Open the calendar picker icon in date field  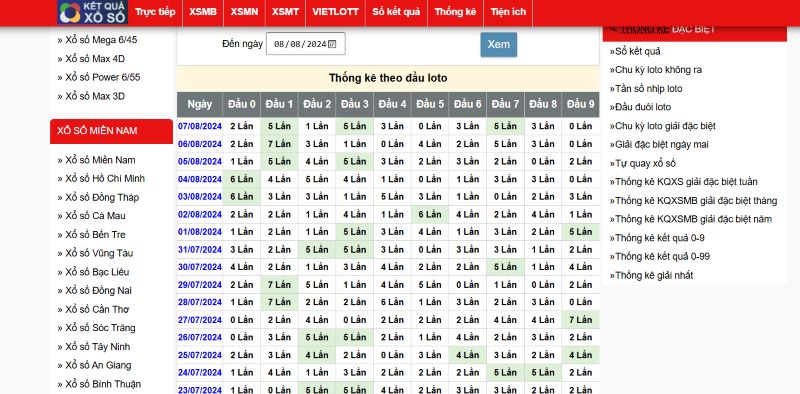(332, 44)
